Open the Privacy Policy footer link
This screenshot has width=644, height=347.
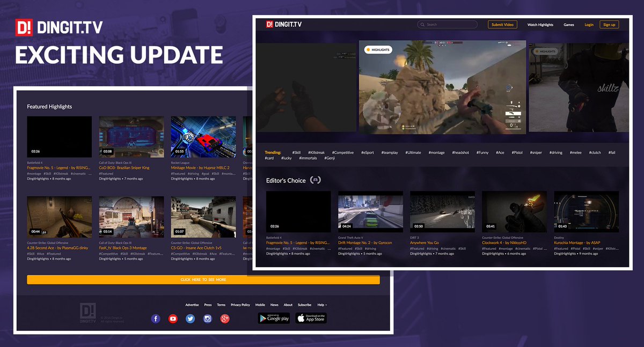click(x=240, y=305)
